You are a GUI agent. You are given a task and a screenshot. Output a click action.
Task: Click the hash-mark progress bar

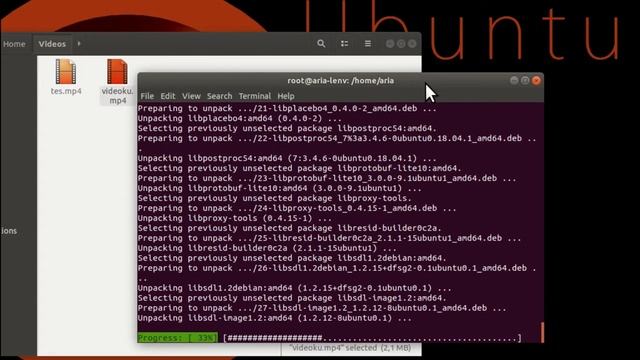(x=373, y=338)
